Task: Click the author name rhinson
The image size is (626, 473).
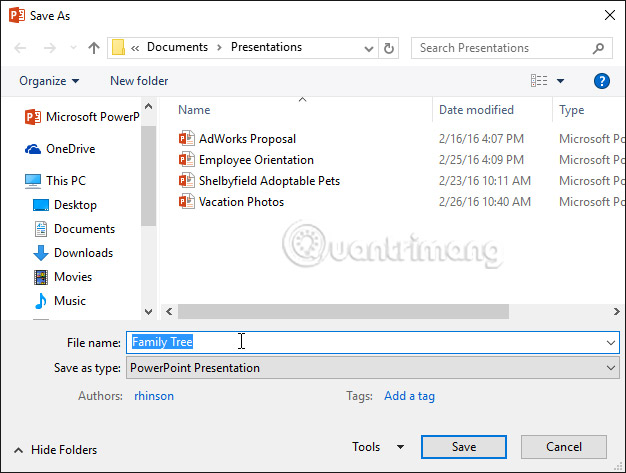Action: click(x=154, y=396)
